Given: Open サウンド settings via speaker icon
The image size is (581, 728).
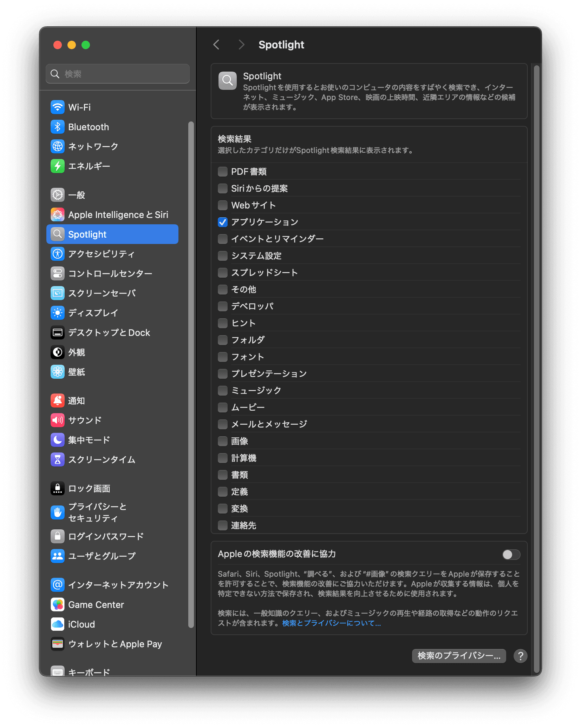Looking at the screenshot, I should (58, 420).
